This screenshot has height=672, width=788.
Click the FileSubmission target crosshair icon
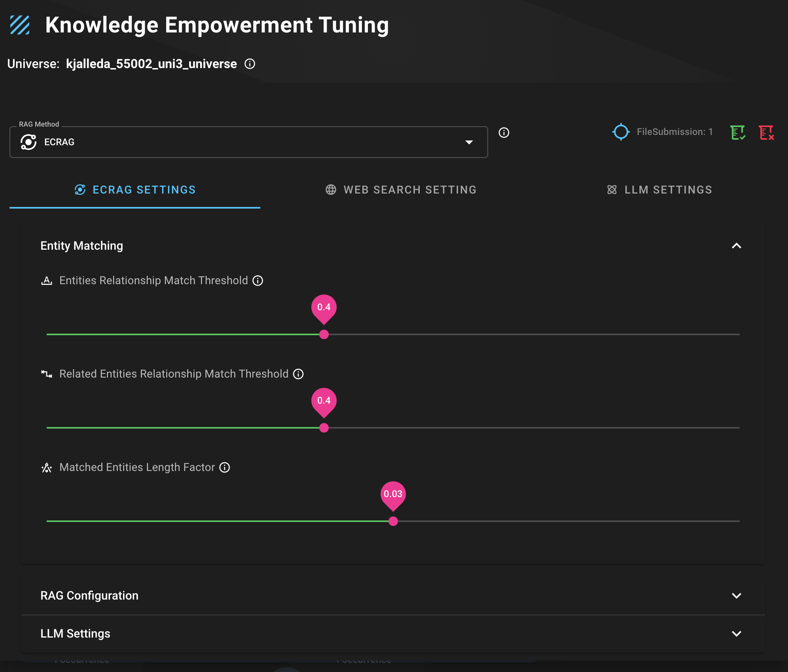pyautogui.click(x=621, y=132)
